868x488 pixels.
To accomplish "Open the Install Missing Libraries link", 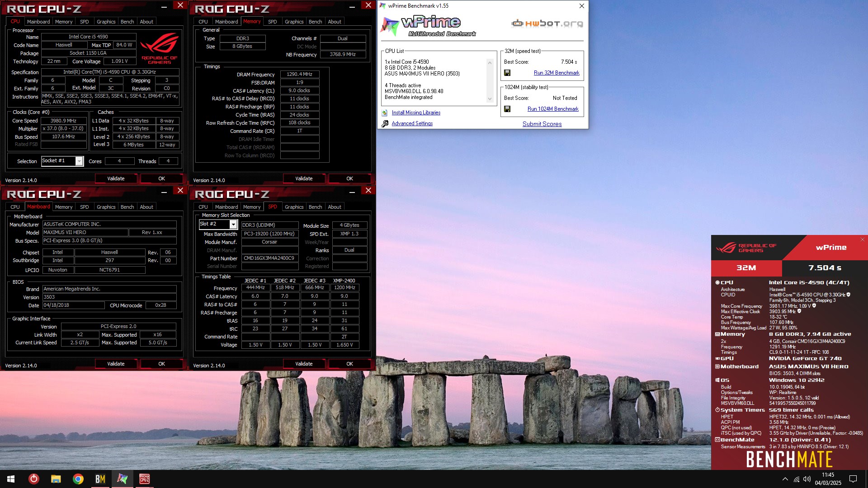I will pyautogui.click(x=416, y=113).
